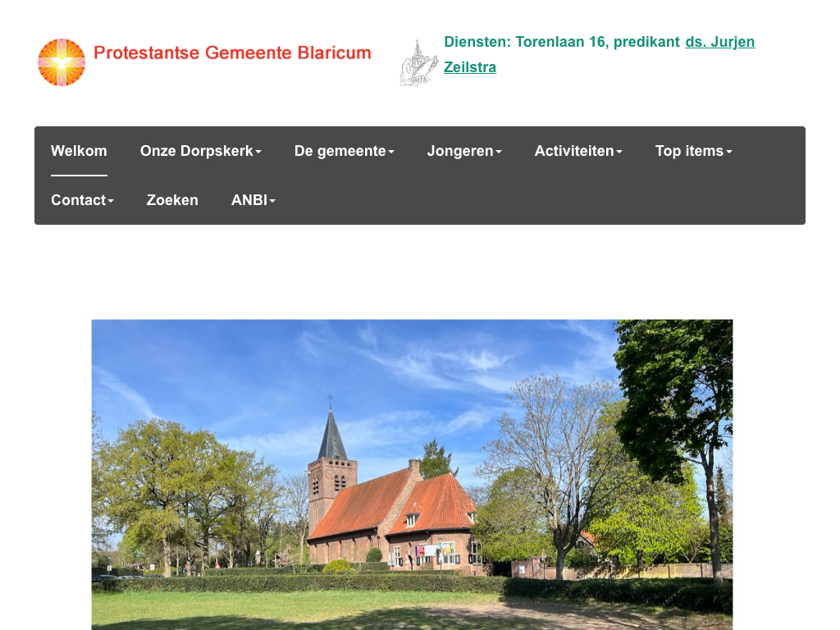
Task: Expand the ANBI dropdown arrow
Action: 272,201
